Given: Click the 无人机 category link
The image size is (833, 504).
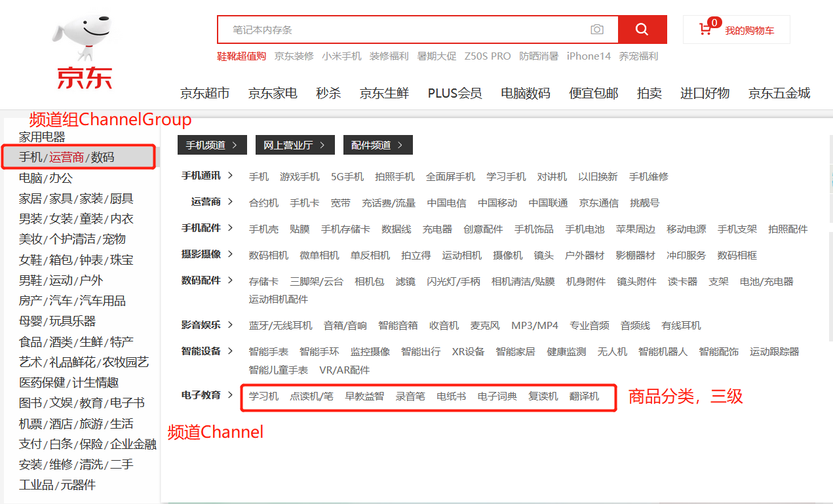Looking at the screenshot, I should [612, 352].
